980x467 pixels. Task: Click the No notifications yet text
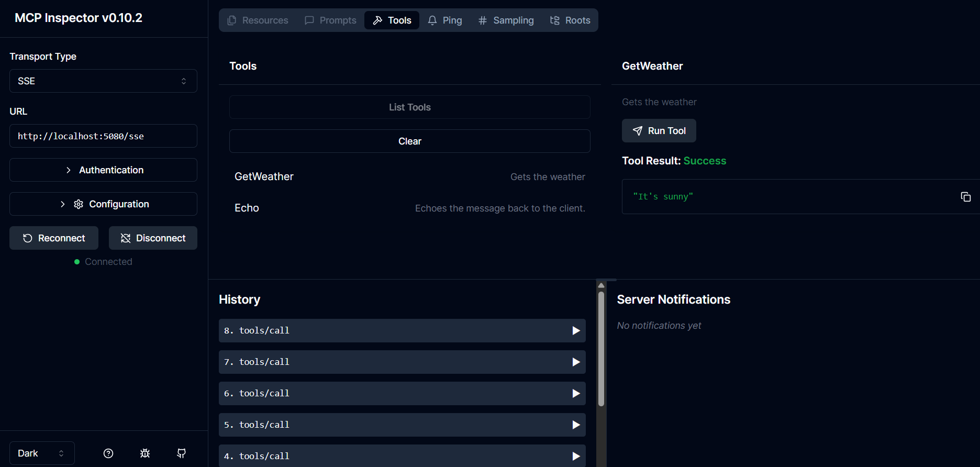point(659,326)
